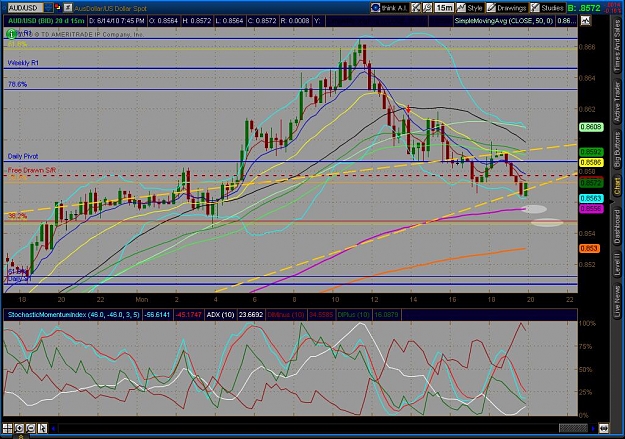Screen dimensions: 625x439
Task: Click the 78.6% Fibonacci label
Action: click(17, 84)
